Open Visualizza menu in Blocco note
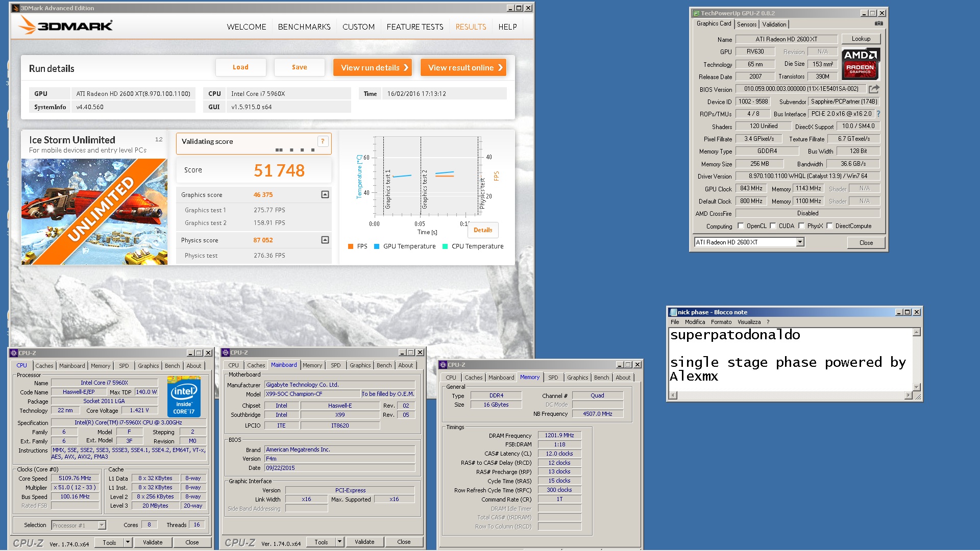The width and height of the screenshot is (980, 551). point(749,322)
